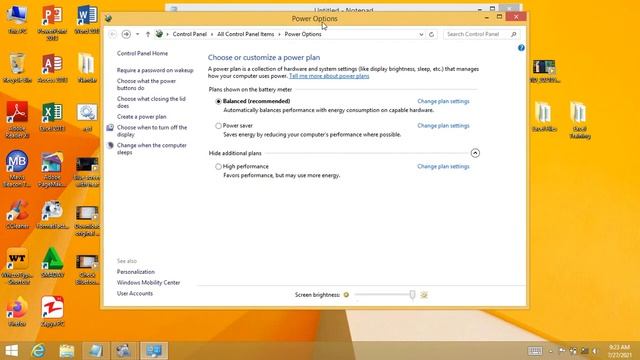Open the WT typing shortcut on desktop
640x360 pixels.
point(17,266)
